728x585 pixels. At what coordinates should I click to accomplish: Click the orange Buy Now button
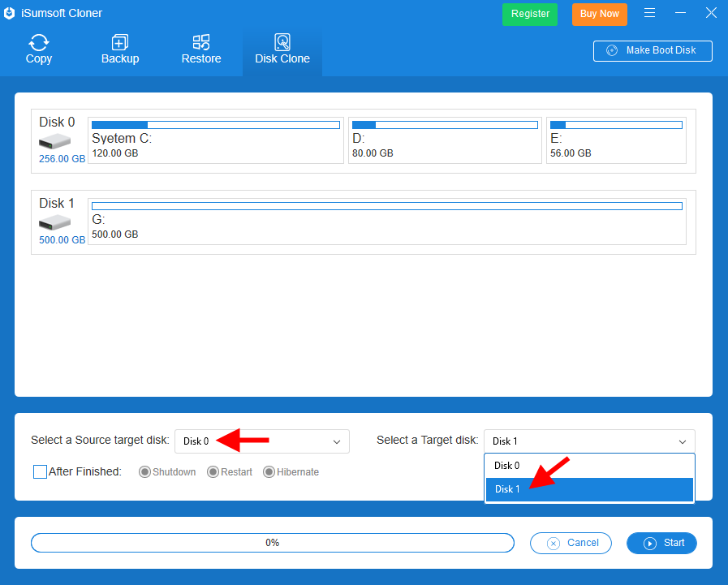(600, 15)
